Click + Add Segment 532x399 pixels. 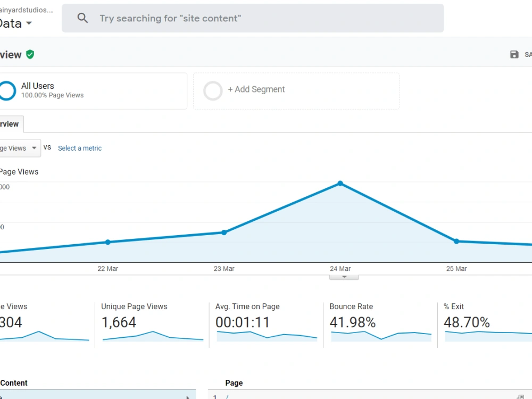(x=256, y=89)
